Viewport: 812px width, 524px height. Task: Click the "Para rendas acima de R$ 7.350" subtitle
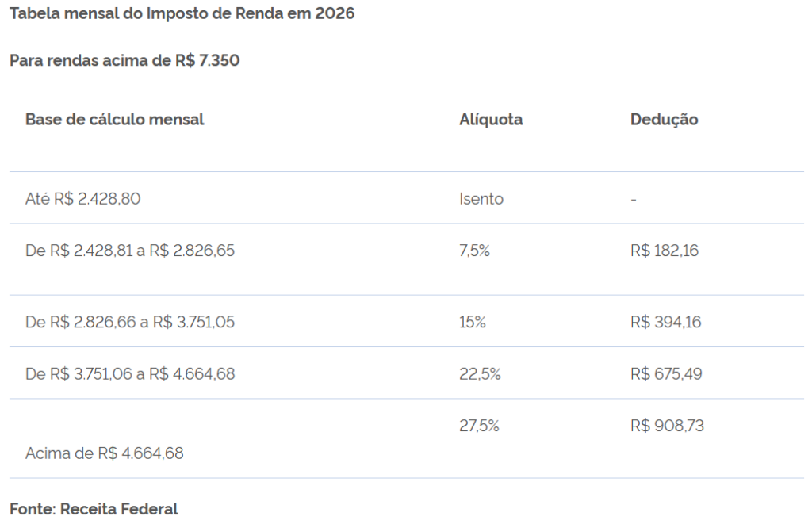coord(124,60)
